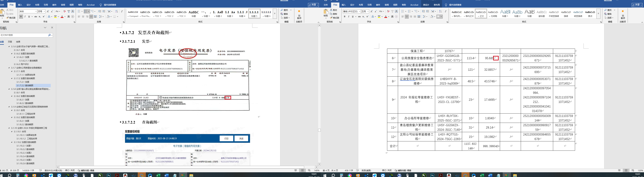Image resolution: width=644 pixels, height=177 pixels.
Task: Click Cut in the right Word window
Action: tap(333, 10)
